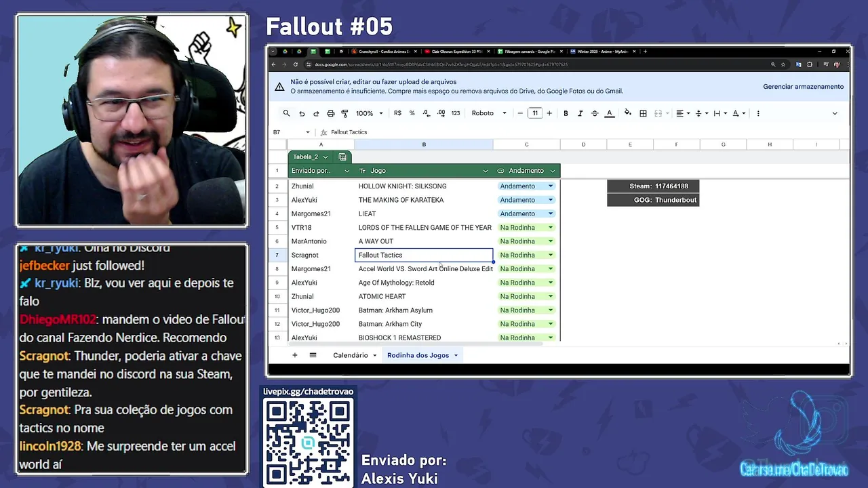This screenshot has height=488, width=868.
Task: Reload the page in the browser
Action: coord(296,64)
